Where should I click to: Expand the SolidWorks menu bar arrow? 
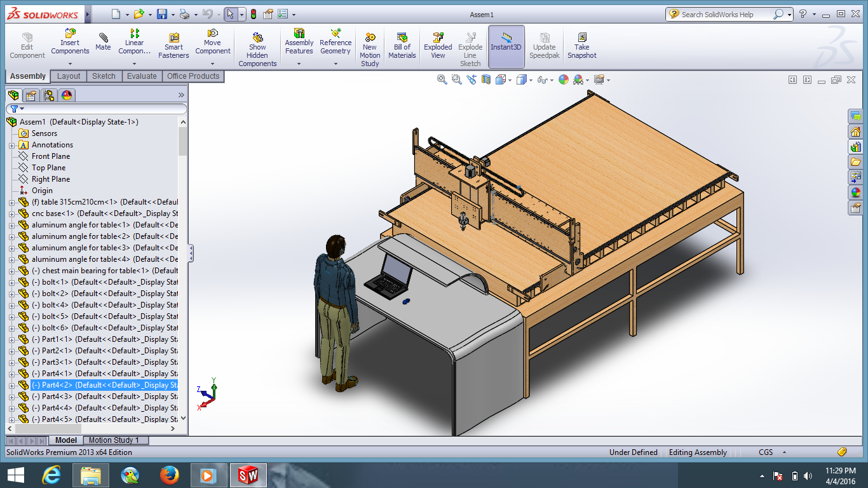pyautogui.click(x=87, y=14)
